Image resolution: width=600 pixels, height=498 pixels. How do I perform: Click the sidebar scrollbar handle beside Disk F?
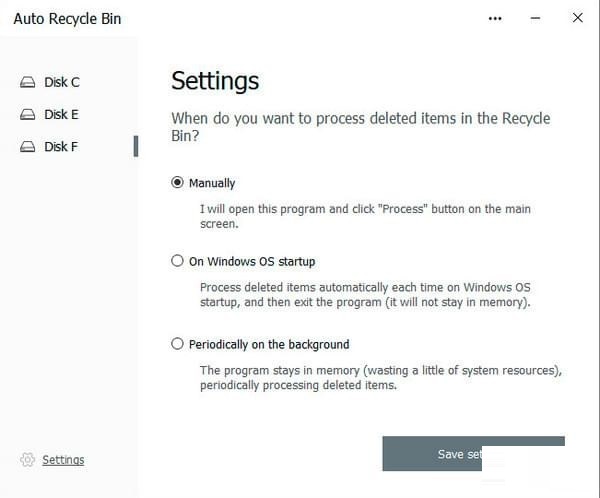pos(135,146)
